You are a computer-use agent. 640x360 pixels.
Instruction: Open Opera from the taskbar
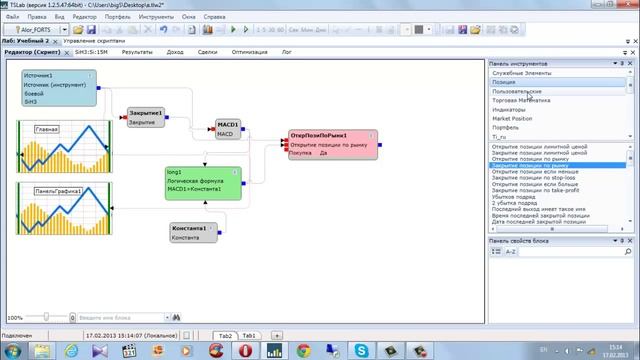point(245,351)
